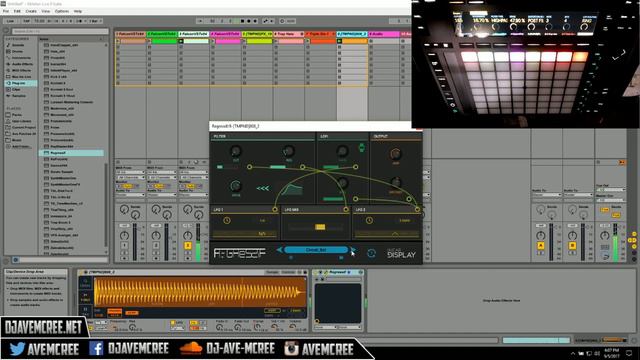This screenshot has width=640, height=360.
Task: Open Max for Live browser category
Action: click(x=21, y=77)
